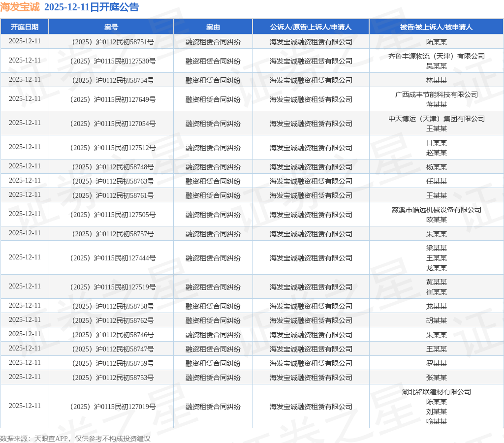The height and width of the screenshot is (443, 504).
Task: Click defendant 刘某某
Action: click(x=436, y=412)
